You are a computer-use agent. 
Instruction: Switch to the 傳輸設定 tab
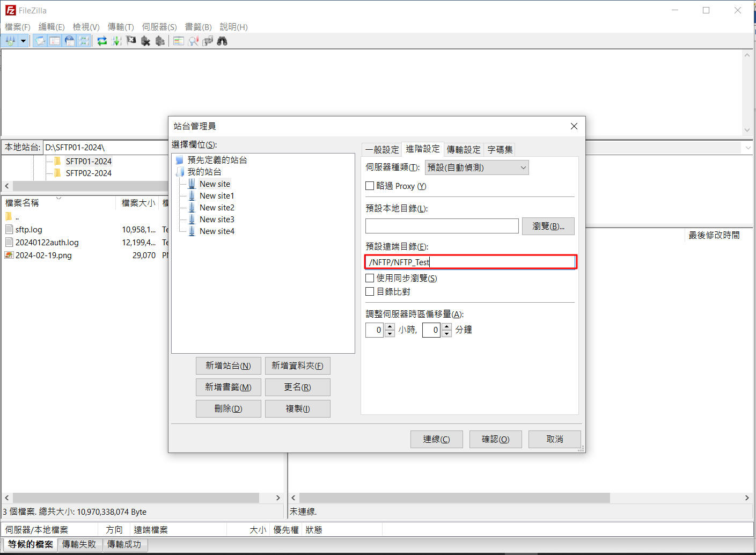[x=464, y=150]
